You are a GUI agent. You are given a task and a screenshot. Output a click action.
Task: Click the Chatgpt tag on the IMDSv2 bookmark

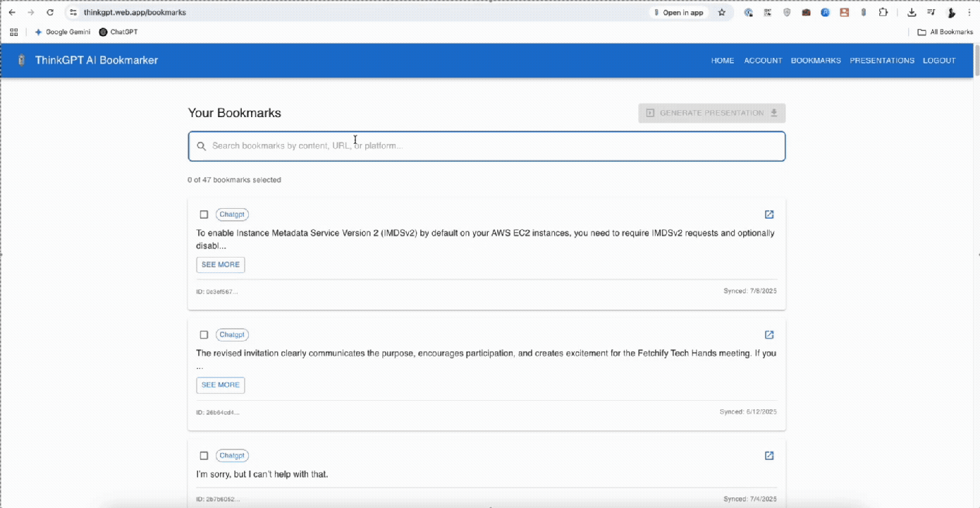pyautogui.click(x=232, y=214)
